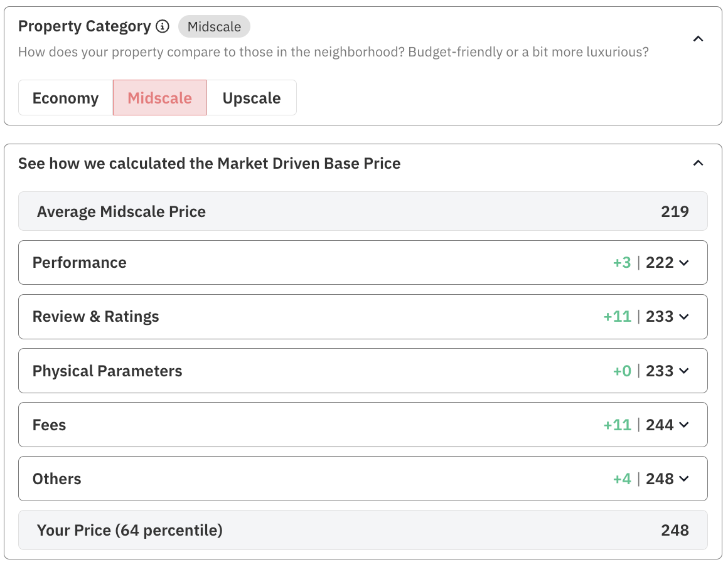Expand the Review & Ratings row arrow
This screenshot has height=567, width=728.
click(684, 317)
